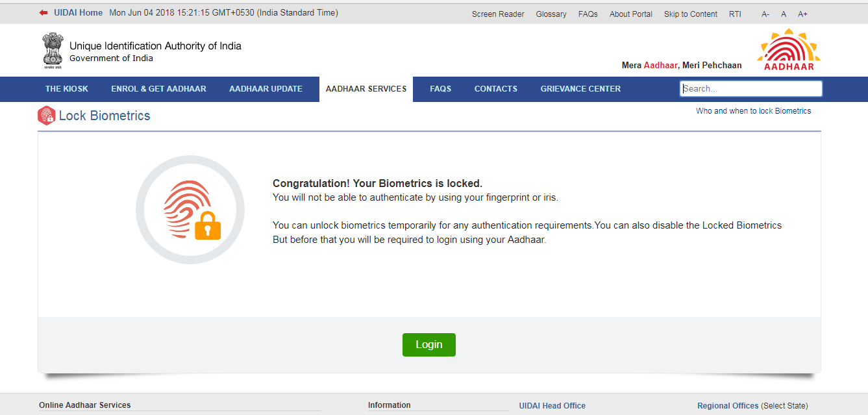Click the Aadhaar sun logo
The height and width of the screenshot is (415, 868).
(788, 49)
